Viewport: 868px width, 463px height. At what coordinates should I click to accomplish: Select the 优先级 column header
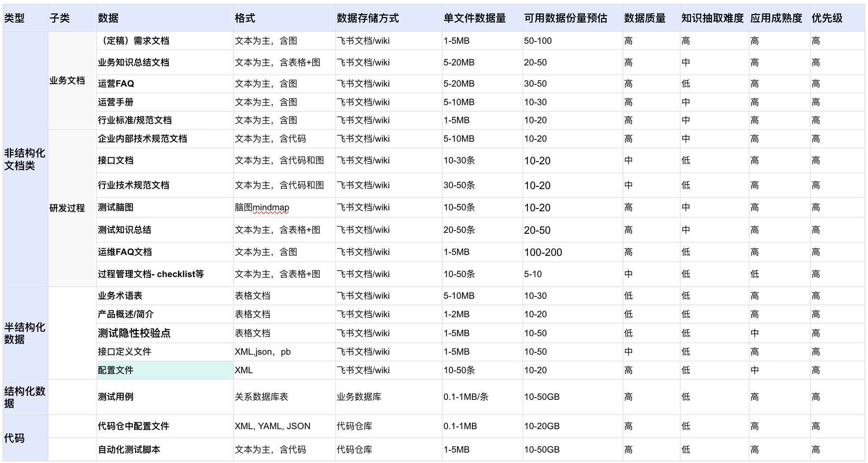tap(827, 18)
